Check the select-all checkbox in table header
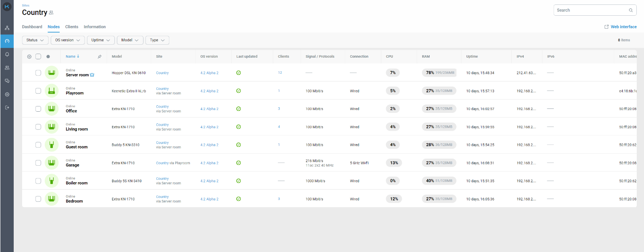The height and width of the screenshot is (252, 644). point(38,56)
